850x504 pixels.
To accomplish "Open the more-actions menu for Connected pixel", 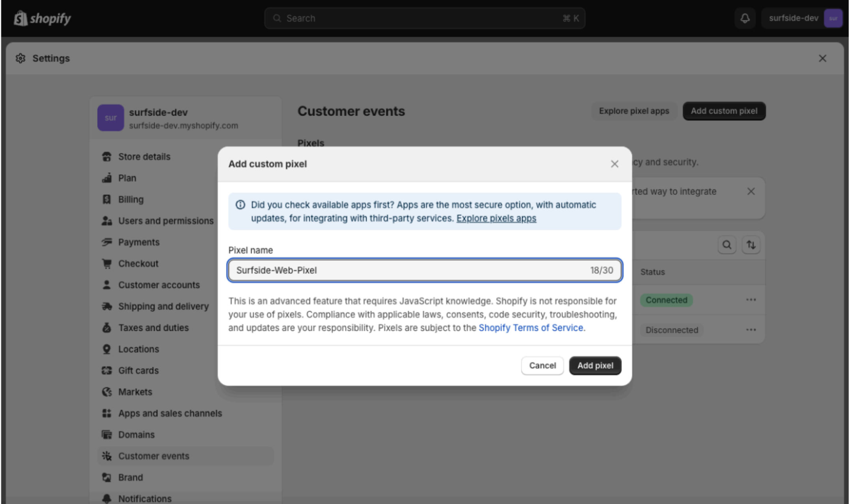I will pyautogui.click(x=751, y=300).
